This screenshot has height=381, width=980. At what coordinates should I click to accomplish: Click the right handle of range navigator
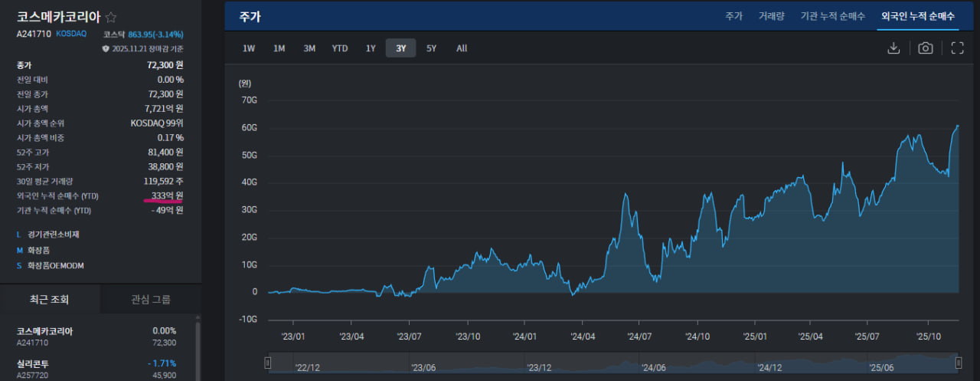957,363
